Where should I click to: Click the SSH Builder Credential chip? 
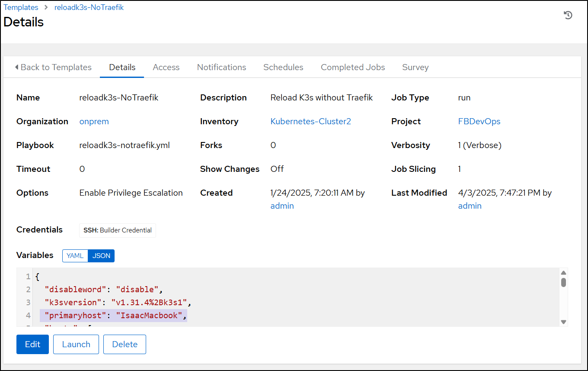click(118, 230)
